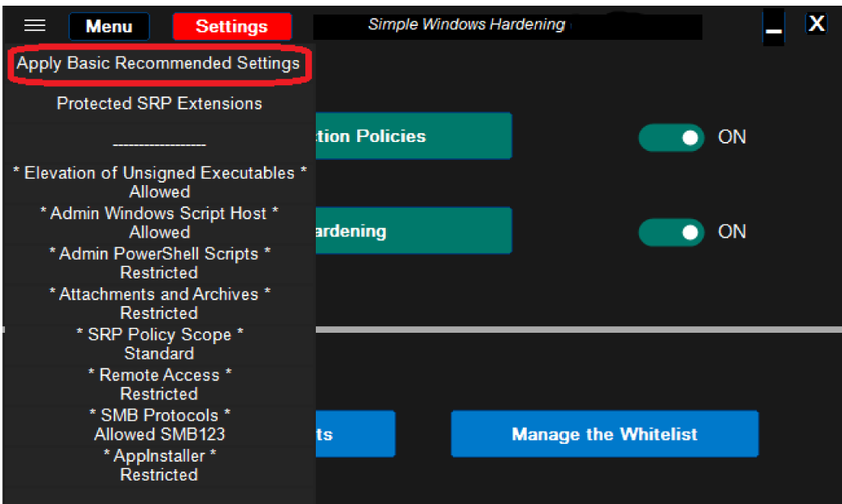
Task: Select SMB Protocols option
Action: [159, 424]
